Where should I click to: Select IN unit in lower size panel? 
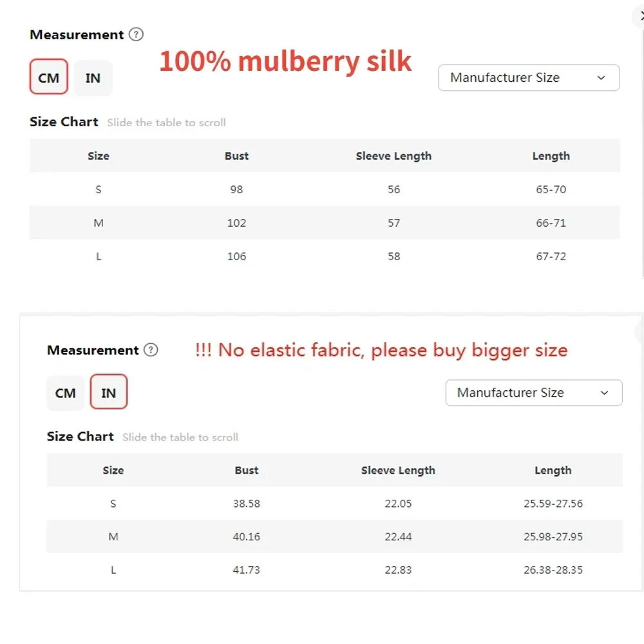pos(108,393)
